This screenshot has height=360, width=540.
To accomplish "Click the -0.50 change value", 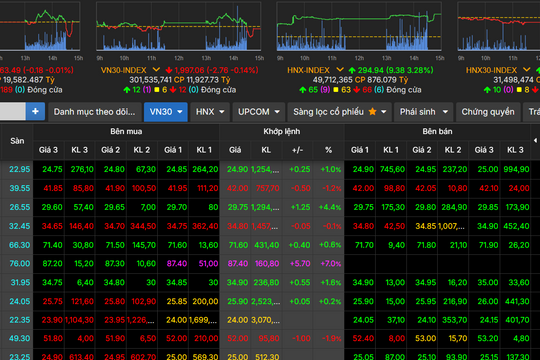I will (x=301, y=188).
